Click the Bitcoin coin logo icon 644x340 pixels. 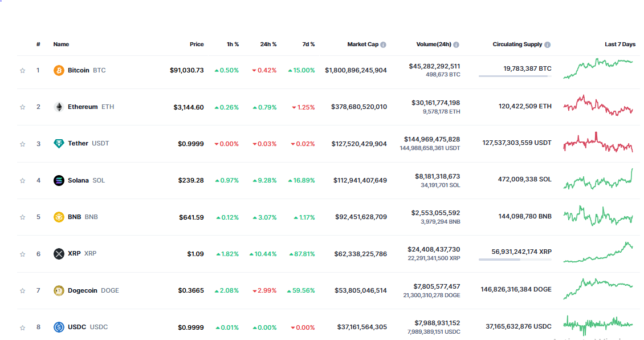coord(59,70)
